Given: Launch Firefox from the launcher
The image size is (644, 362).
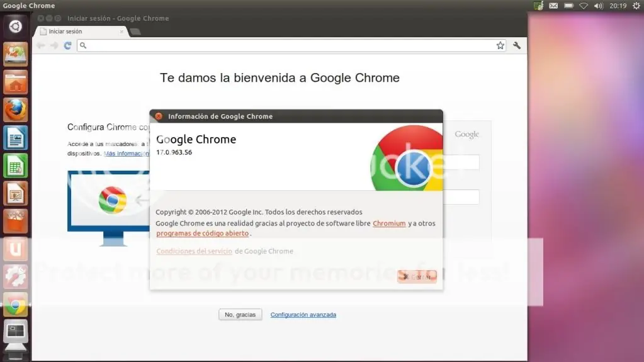Looking at the screenshot, I should coord(16,110).
